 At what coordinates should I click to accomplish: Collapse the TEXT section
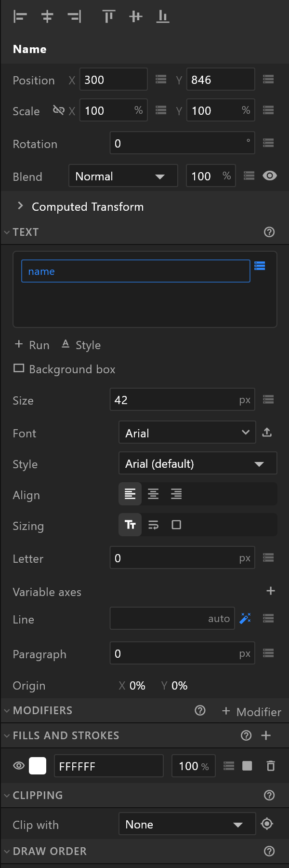pyautogui.click(x=7, y=232)
